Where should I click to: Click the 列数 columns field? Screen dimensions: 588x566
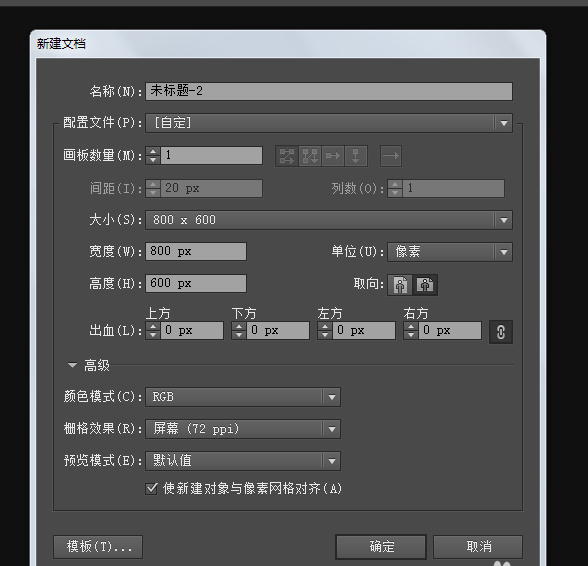[454, 188]
